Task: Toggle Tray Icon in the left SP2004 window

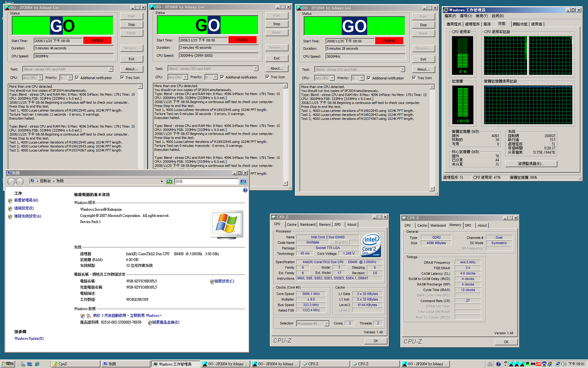Action: 122,78
